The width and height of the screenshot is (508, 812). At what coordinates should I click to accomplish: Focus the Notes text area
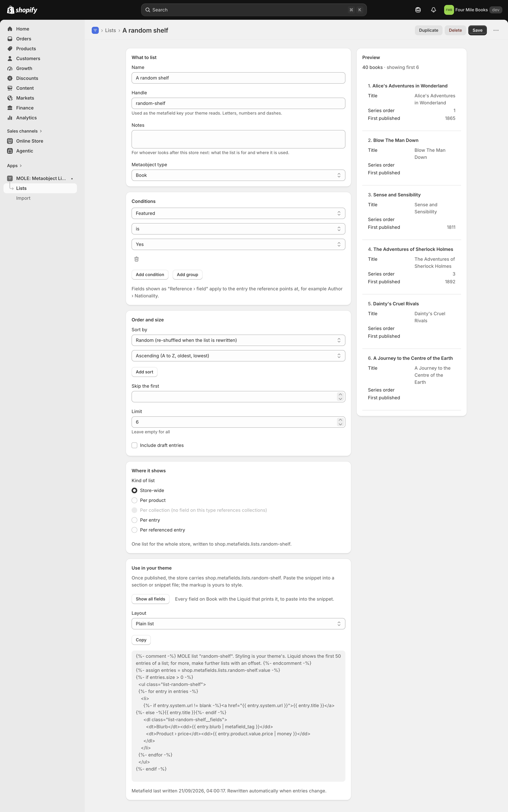coord(238,139)
